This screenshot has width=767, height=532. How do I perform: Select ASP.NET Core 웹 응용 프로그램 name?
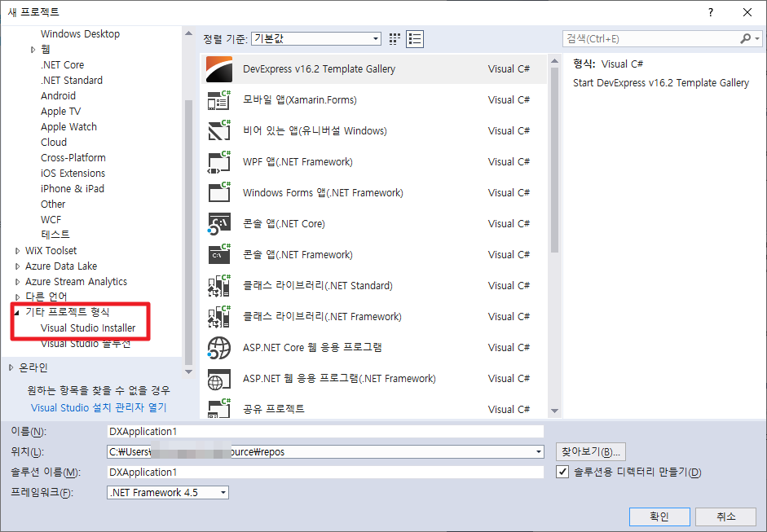312,348
